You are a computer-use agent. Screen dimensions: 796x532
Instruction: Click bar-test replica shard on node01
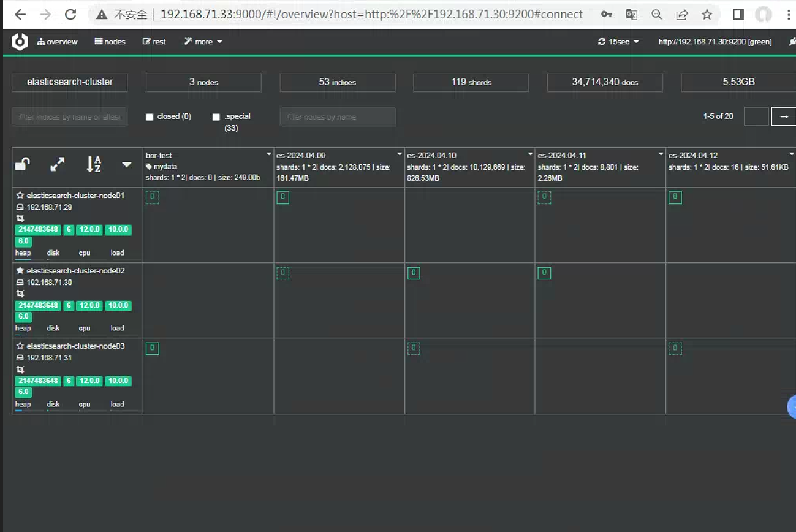152,197
